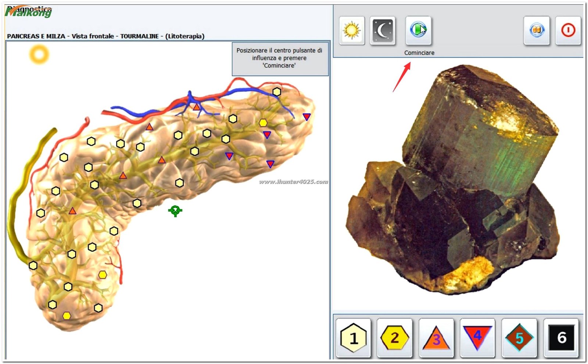The height and width of the screenshot is (364, 588).
Task: Click the green pulsing influence center marker
Action: tap(175, 210)
